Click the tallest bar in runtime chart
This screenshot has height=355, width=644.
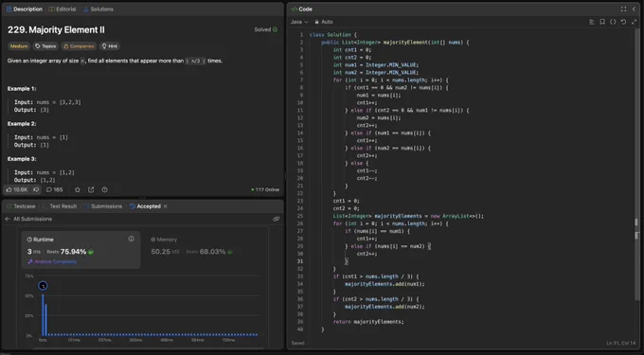point(43,314)
